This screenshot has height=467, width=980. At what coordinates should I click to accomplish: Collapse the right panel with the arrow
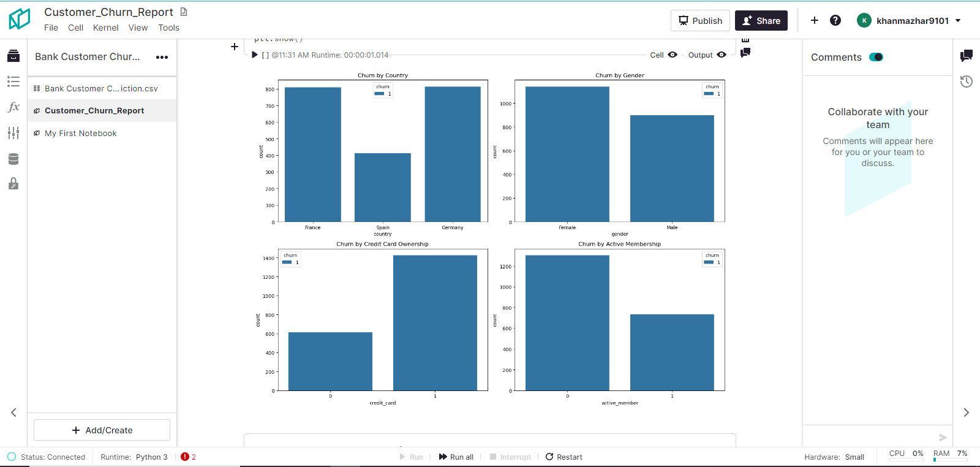(x=967, y=412)
